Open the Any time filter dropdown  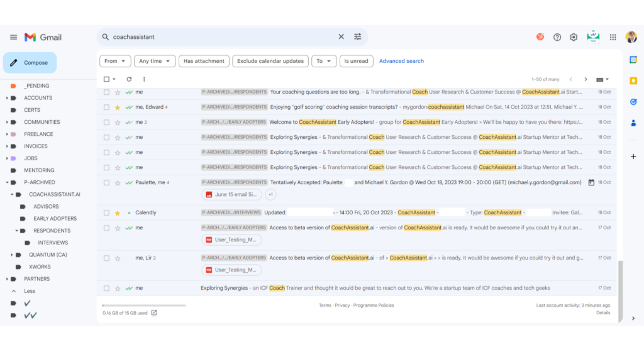[155, 61]
